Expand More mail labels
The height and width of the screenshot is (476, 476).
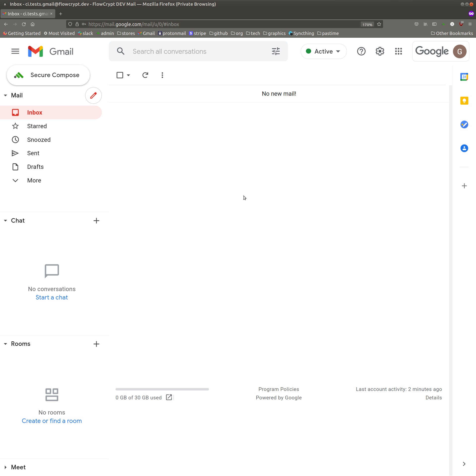coord(34,180)
